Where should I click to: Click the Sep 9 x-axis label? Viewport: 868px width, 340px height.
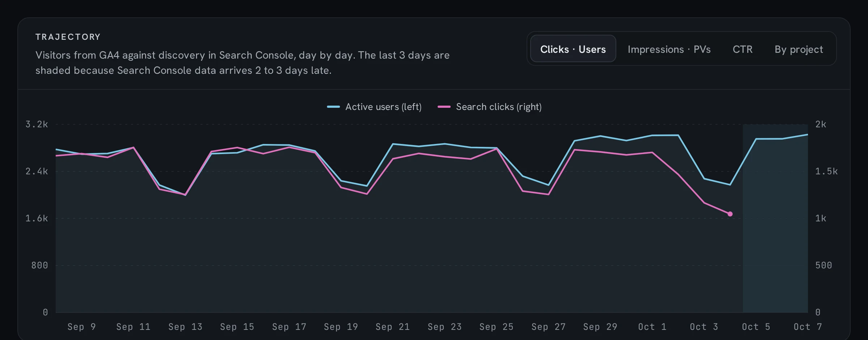82,327
